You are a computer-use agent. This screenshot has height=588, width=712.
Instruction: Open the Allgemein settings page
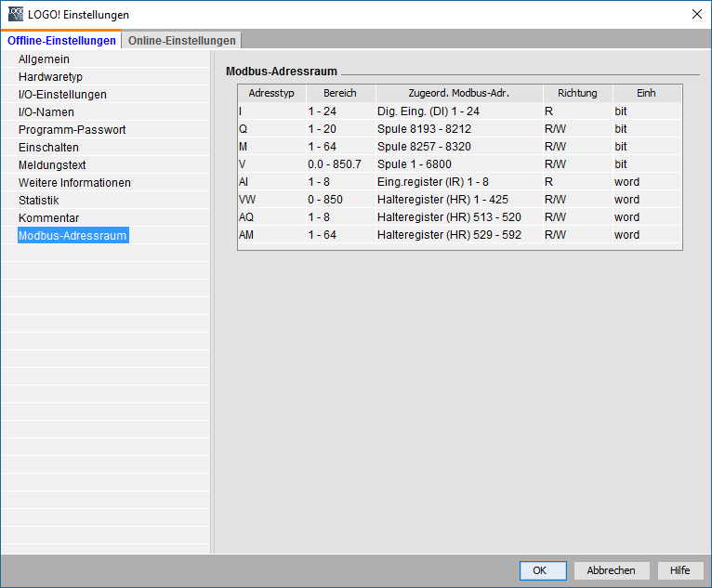pyautogui.click(x=44, y=59)
